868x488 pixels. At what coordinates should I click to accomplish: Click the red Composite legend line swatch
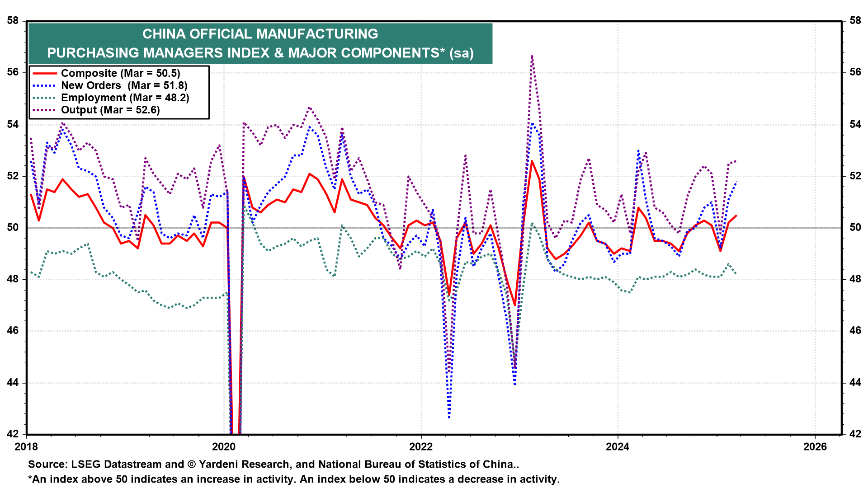[x=44, y=73]
